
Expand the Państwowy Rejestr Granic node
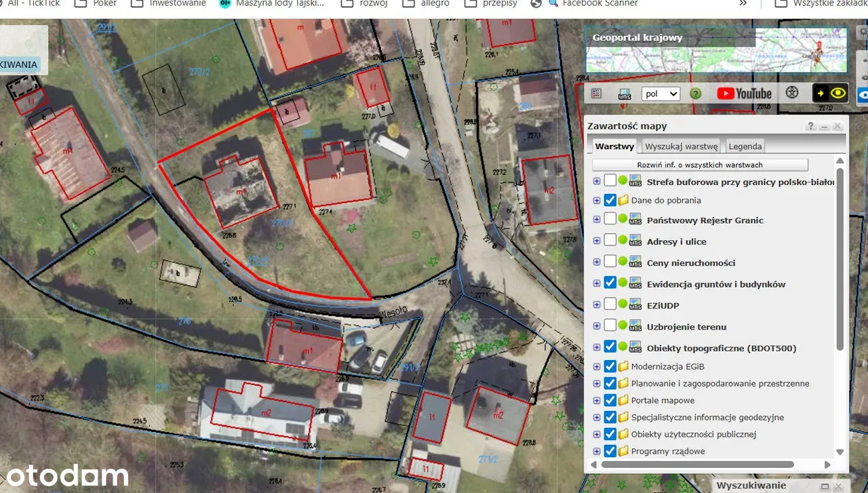(x=597, y=219)
